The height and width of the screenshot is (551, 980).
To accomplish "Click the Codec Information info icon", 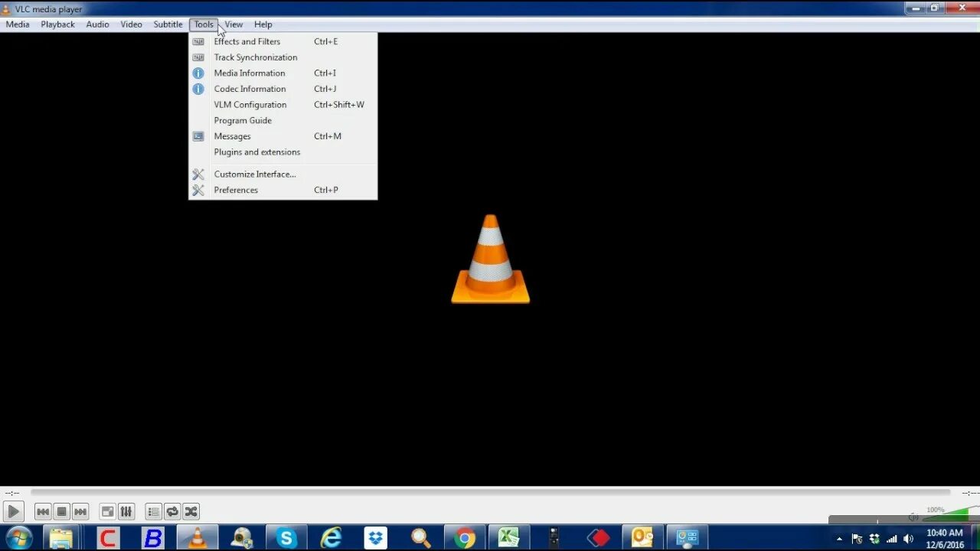I will pyautogui.click(x=198, y=89).
